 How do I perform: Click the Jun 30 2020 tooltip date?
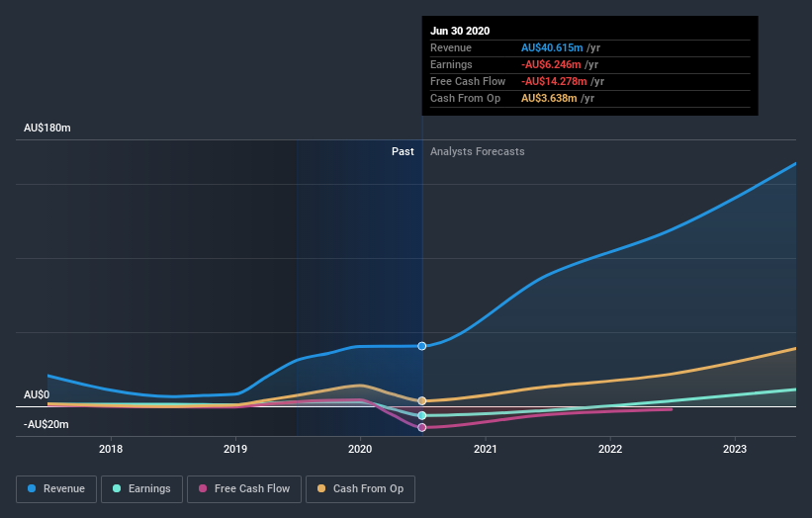pos(460,31)
